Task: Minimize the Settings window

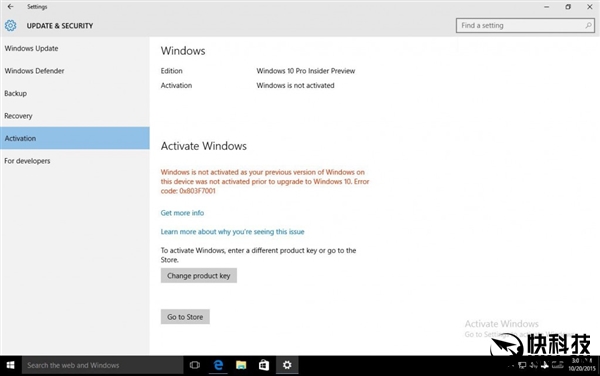Action: point(546,7)
